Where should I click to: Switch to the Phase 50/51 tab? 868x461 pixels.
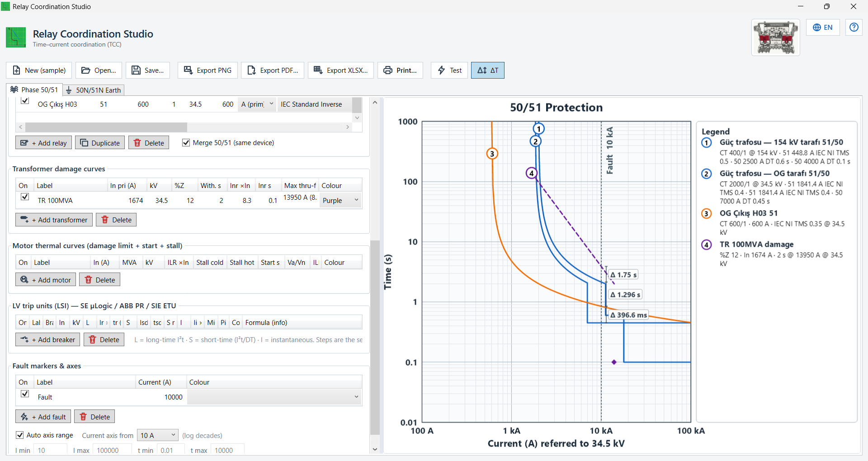click(35, 90)
